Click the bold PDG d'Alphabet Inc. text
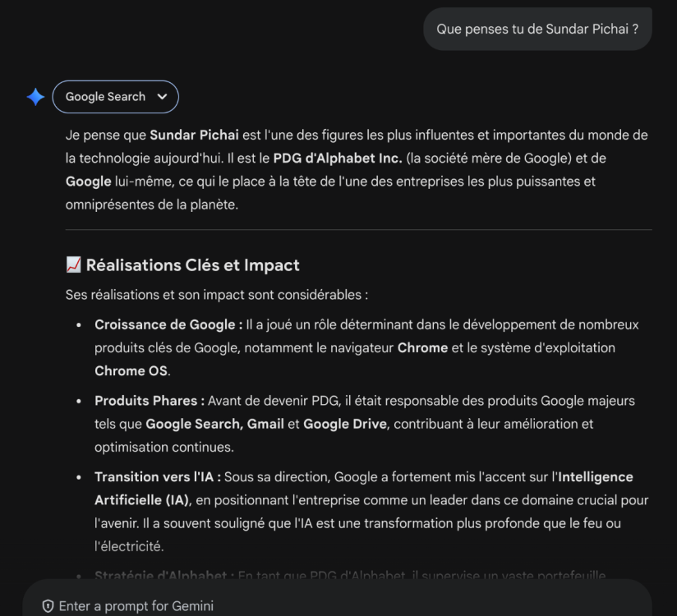 [338, 158]
